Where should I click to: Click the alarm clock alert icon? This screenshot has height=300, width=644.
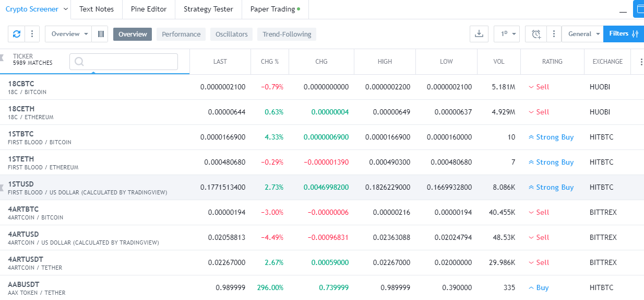(x=536, y=34)
